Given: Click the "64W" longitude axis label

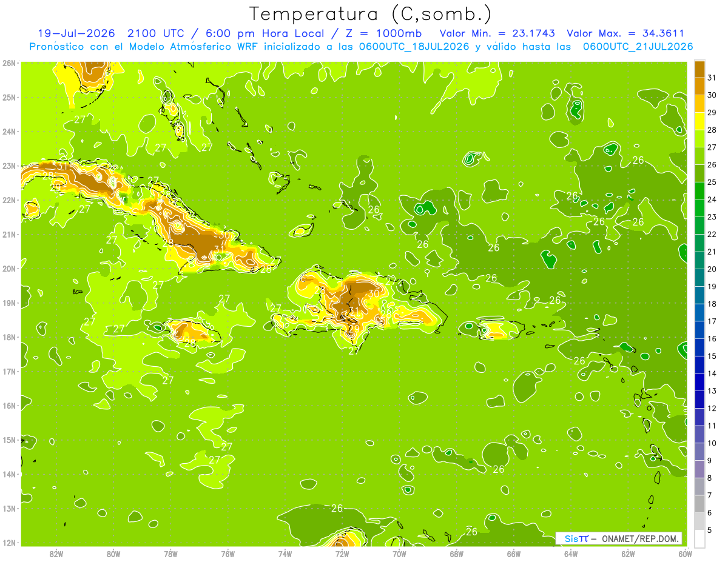Looking at the screenshot, I should [x=571, y=553].
